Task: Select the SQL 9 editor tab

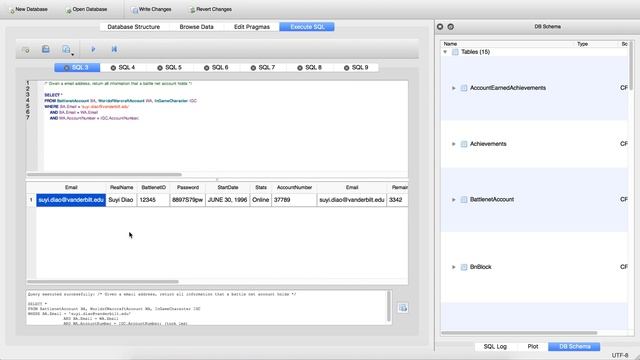Action: [x=356, y=68]
